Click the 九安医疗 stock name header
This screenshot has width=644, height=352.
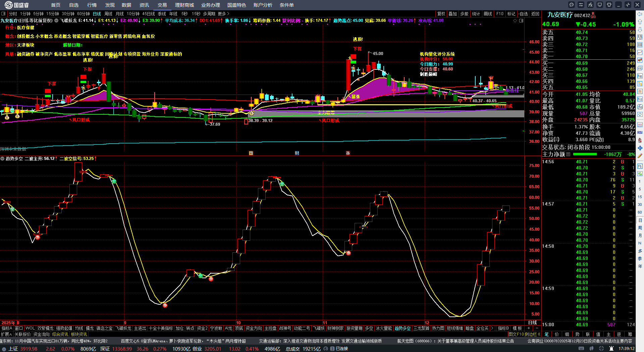559,15
